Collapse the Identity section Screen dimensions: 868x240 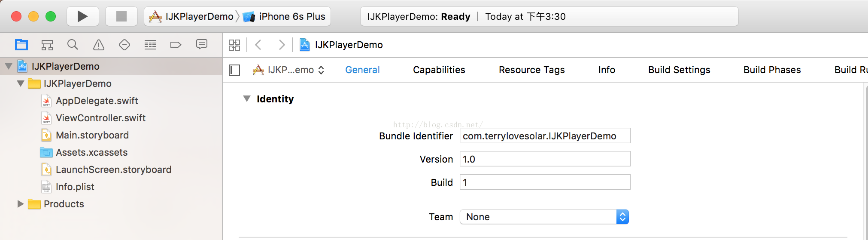tap(247, 99)
